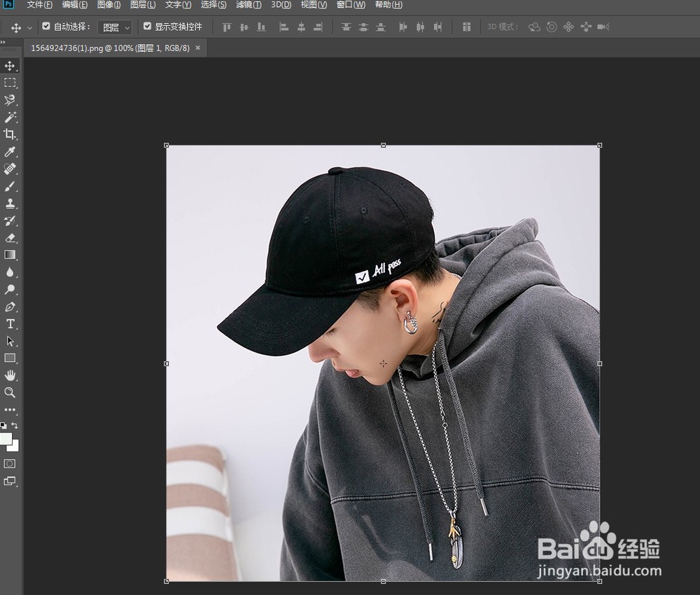Select the Healing Brush tool
The width and height of the screenshot is (700, 595).
pos(10,169)
